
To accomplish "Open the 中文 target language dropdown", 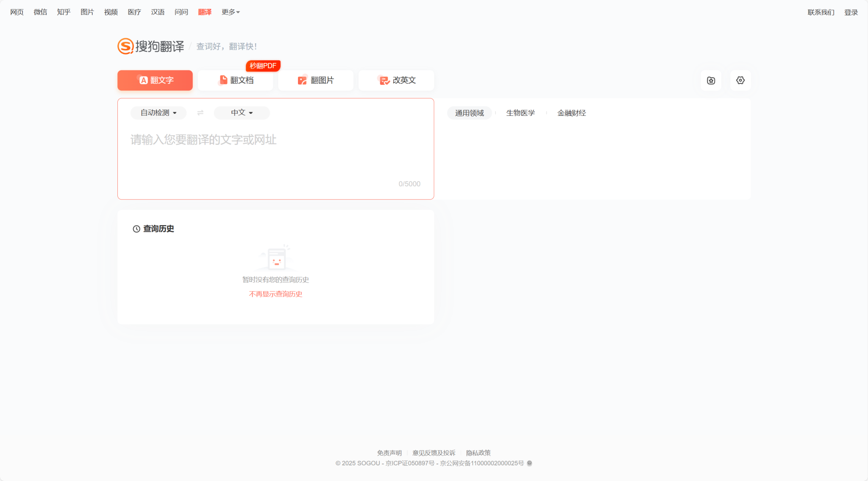I will 242,113.
